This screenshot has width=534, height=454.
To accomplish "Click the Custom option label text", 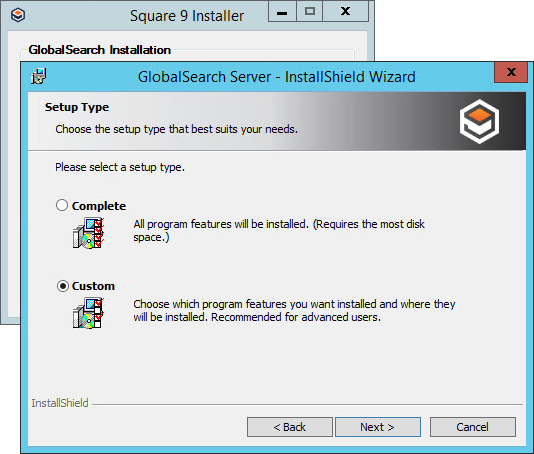I will [93, 286].
